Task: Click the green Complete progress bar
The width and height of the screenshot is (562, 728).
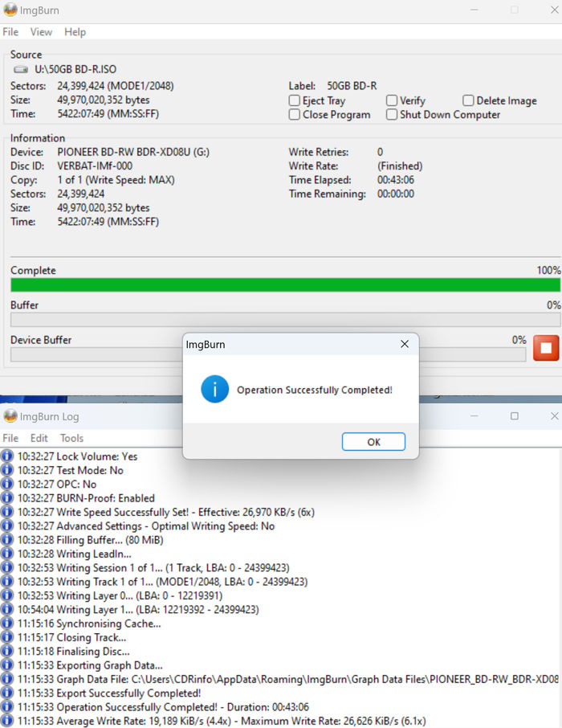Action: pos(285,284)
